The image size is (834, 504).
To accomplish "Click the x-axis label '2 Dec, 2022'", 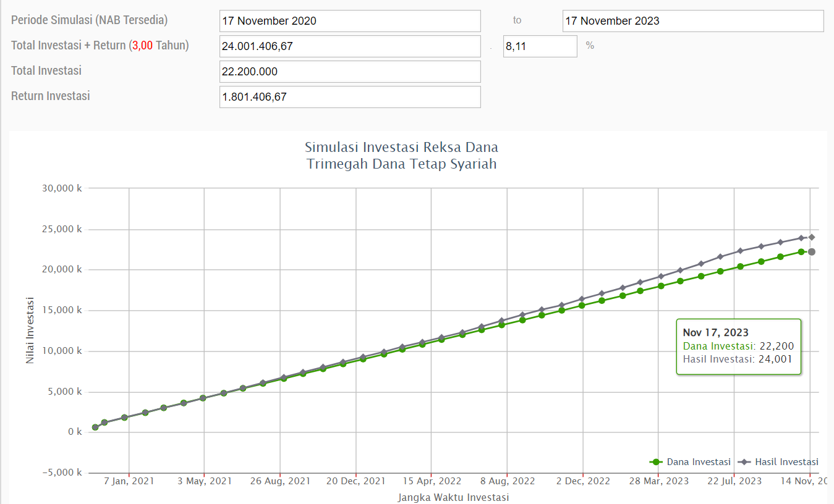I will (583, 481).
